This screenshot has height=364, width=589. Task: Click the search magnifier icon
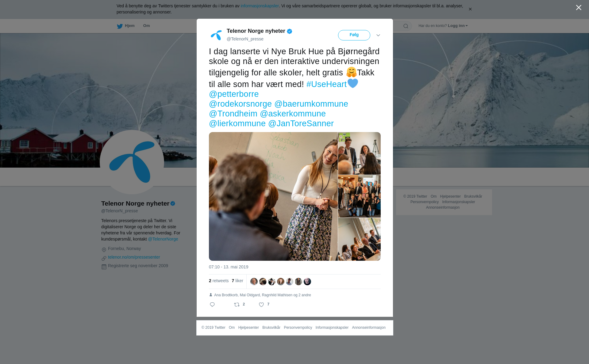click(x=406, y=26)
